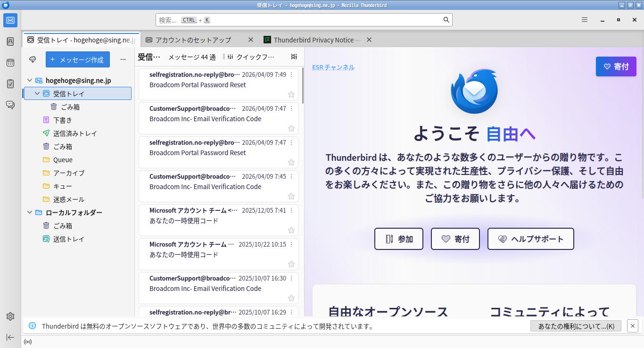The height and width of the screenshot is (348, 644).
Task: Open more menu on 2025/10/22 Microsoft message
Action: tap(291, 244)
